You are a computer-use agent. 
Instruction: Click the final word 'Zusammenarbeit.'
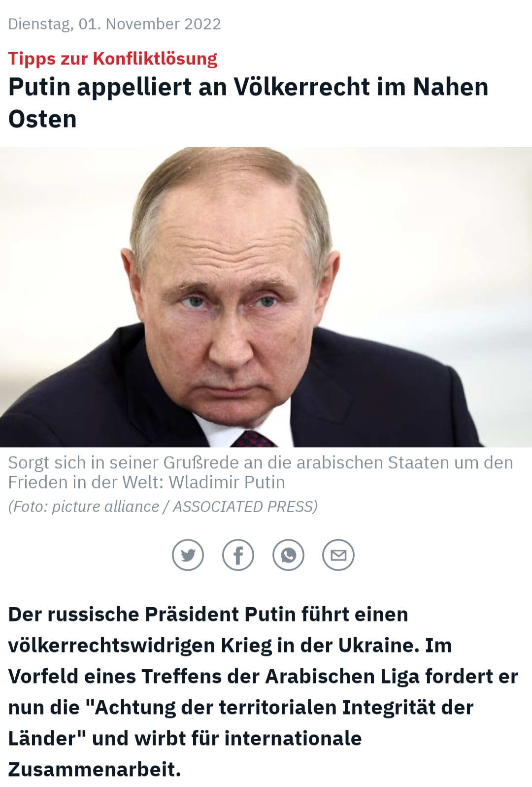click(x=95, y=769)
